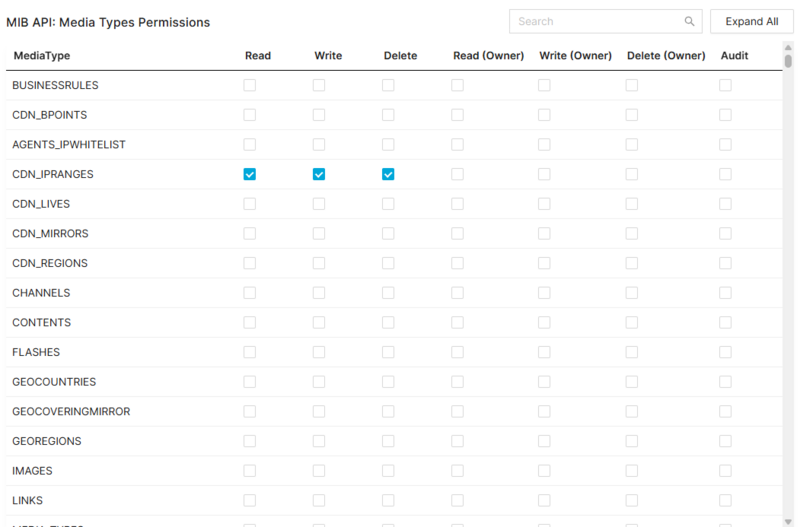Image resolution: width=800 pixels, height=527 pixels.
Task: Click the search magnifier icon
Action: [689, 21]
